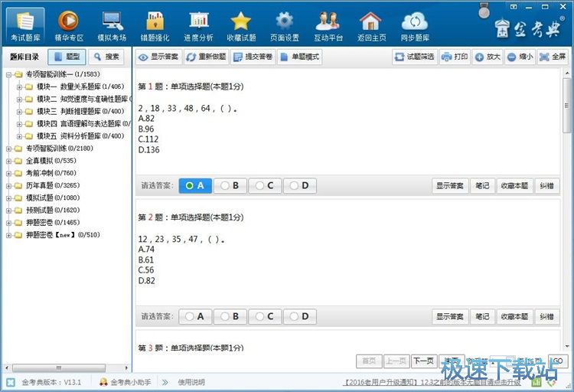Screen dimensions: 574x392
Task: Click the medal icon in title bar
Action: click(x=484, y=11)
